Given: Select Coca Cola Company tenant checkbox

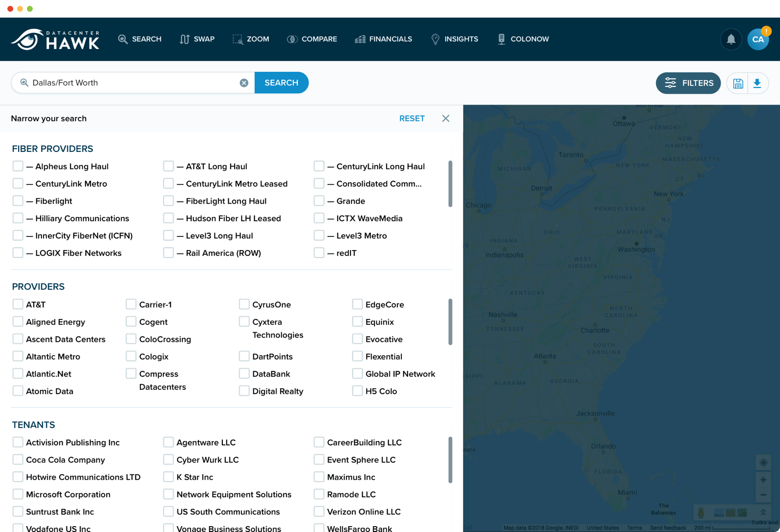Looking at the screenshot, I should pyautogui.click(x=18, y=459).
